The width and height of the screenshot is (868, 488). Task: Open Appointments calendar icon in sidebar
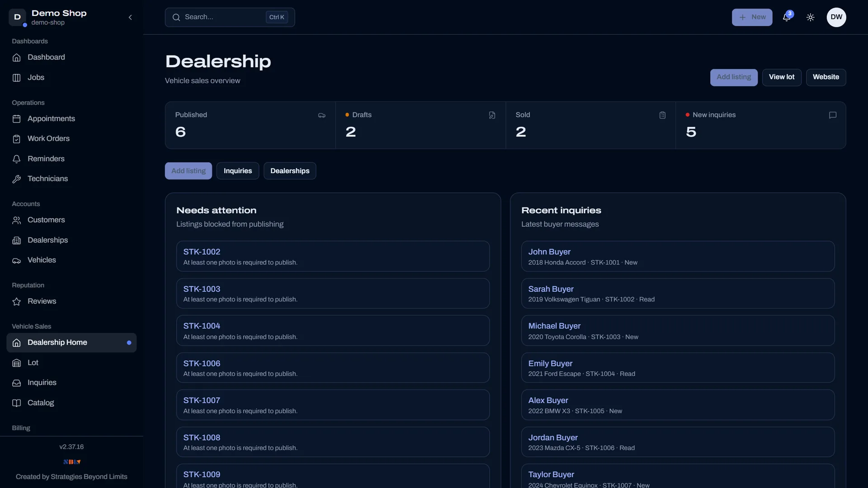[17, 119]
